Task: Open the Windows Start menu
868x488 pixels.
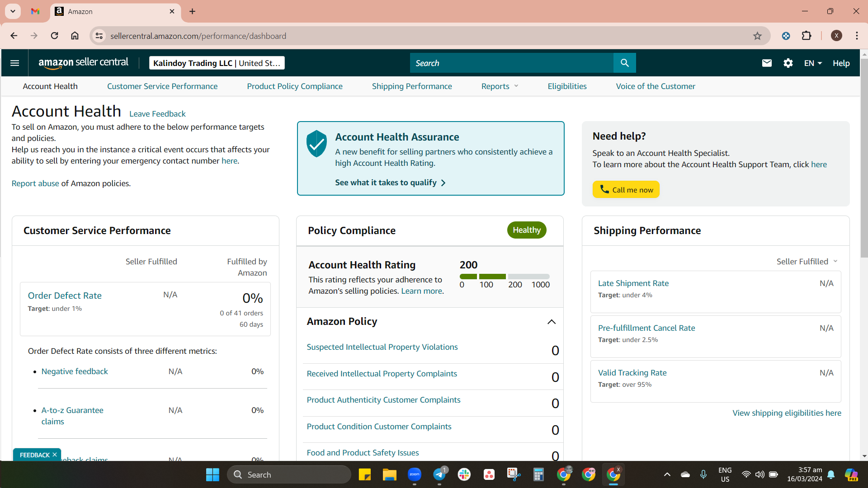Action: [212, 474]
